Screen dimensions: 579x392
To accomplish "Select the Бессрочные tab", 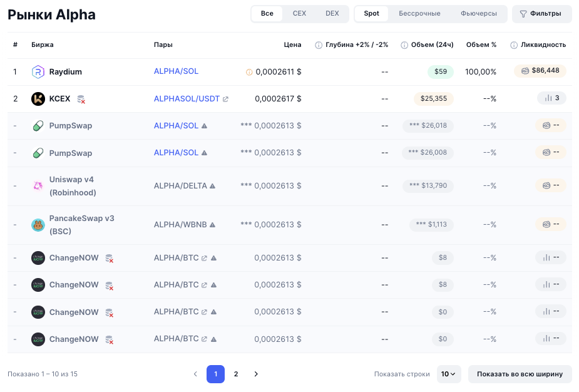I will click(x=419, y=14).
